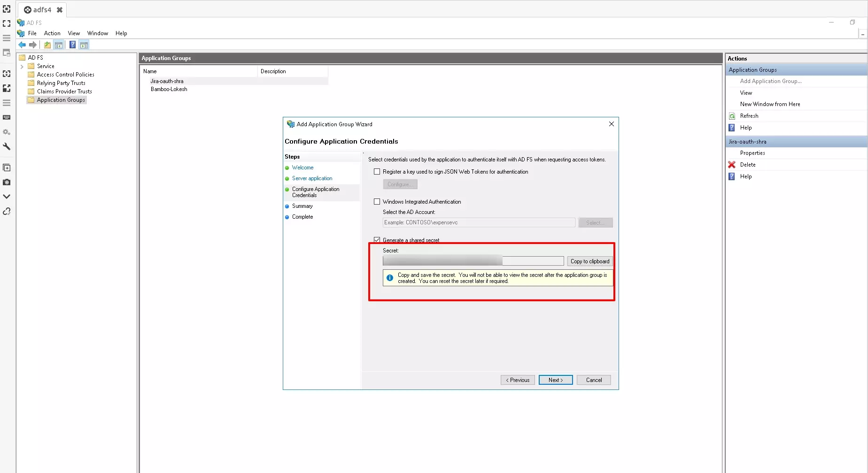Collapse the left sidebar chevron icon
Screen dimensions: 868x473
click(7, 196)
